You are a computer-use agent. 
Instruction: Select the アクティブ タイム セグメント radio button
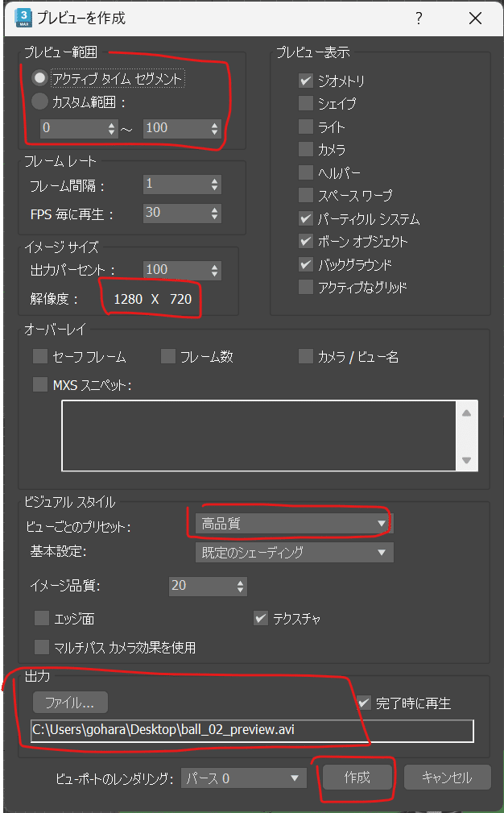tap(40, 78)
